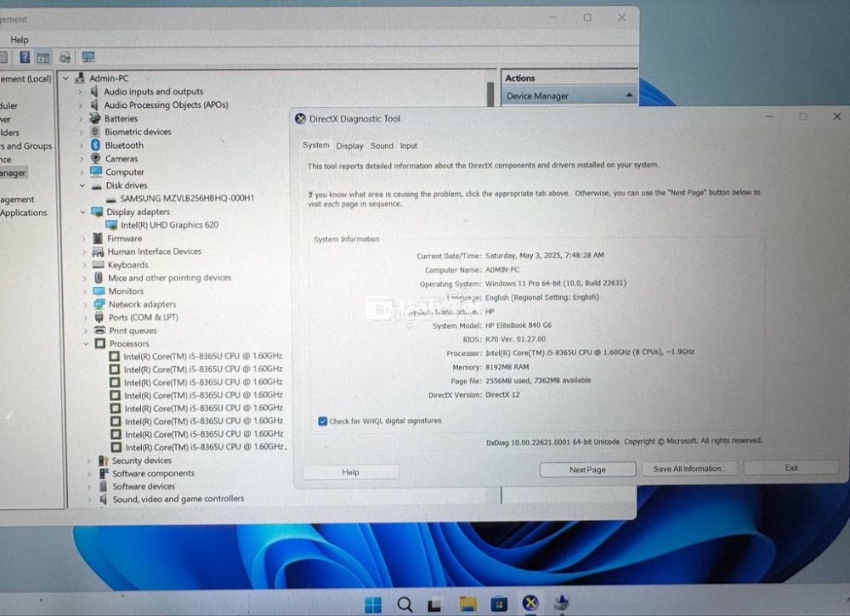Image resolution: width=850 pixels, height=616 pixels.
Task: Click the Mice and other pointing devices icon
Action: pyautogui.click(x=98, y=277)
